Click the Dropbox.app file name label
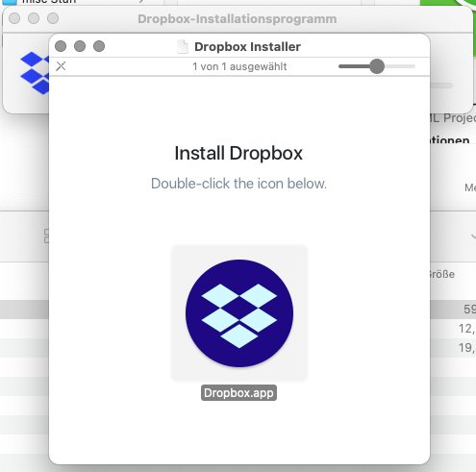Screen dimensions: 476x472 click(x=238, y=393)
